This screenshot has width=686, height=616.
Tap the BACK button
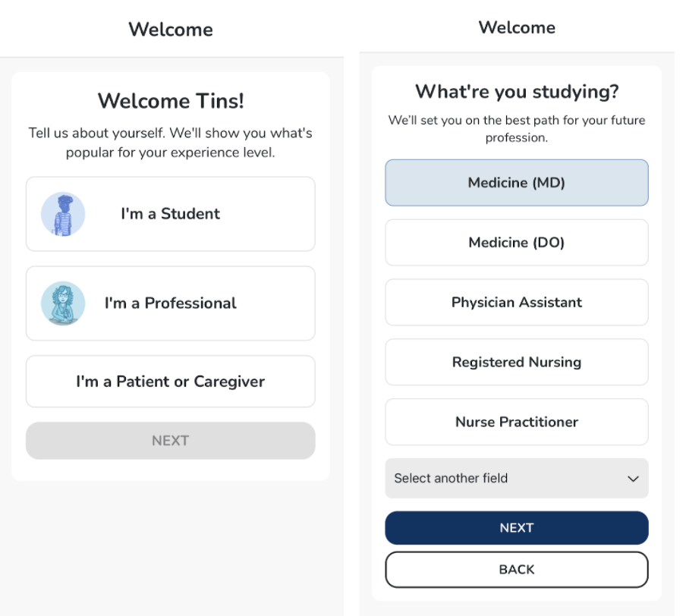[516, 570]
